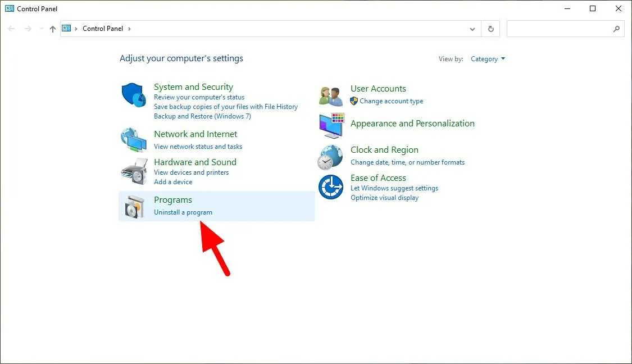Expand the address bar history dropdown
The image size is (632, 364).
(x=472, y=29)
